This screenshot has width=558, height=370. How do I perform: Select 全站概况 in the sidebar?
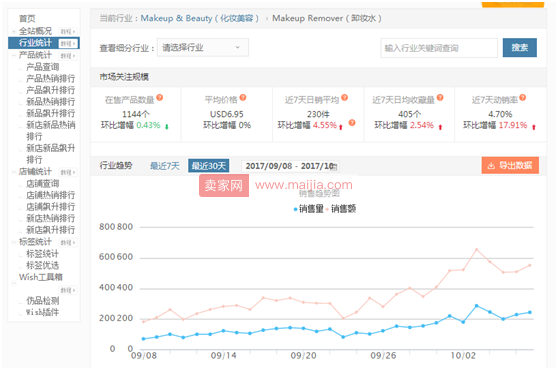click(x=35, y=31)
